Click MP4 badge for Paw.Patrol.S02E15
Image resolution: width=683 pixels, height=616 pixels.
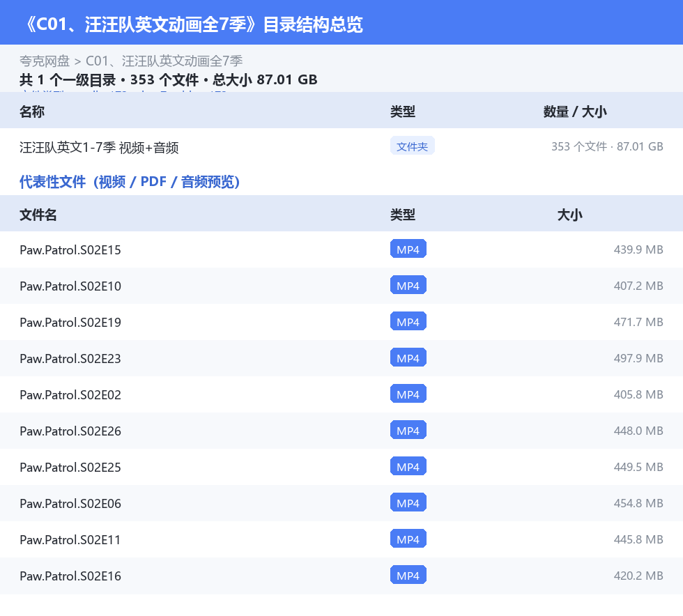coord(408,249)
